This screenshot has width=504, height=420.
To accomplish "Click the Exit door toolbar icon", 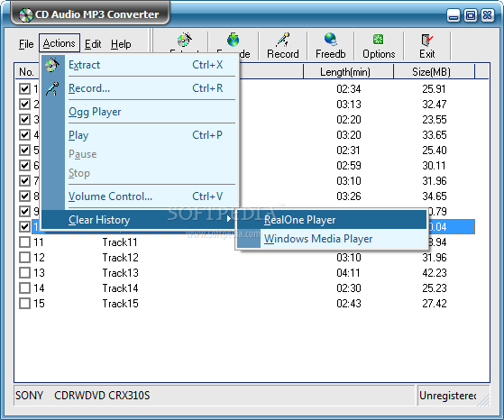I will [x=426, y=40].
